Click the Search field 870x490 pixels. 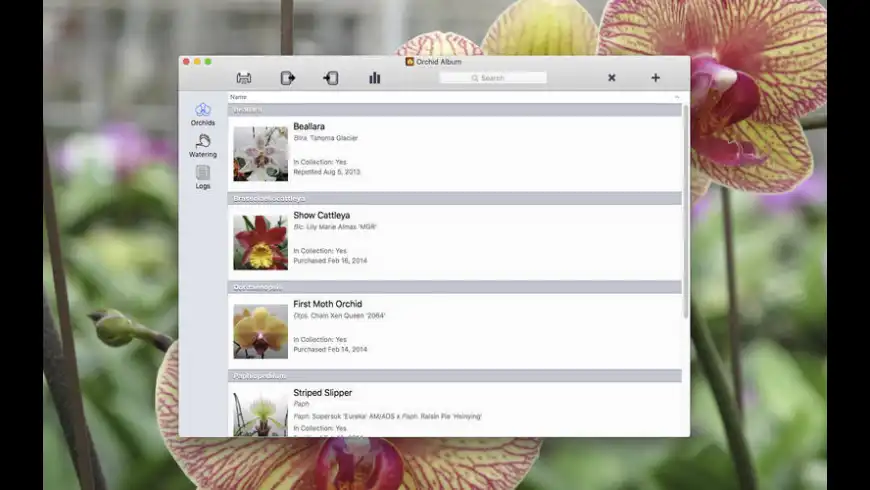click(x=493, y=78)
